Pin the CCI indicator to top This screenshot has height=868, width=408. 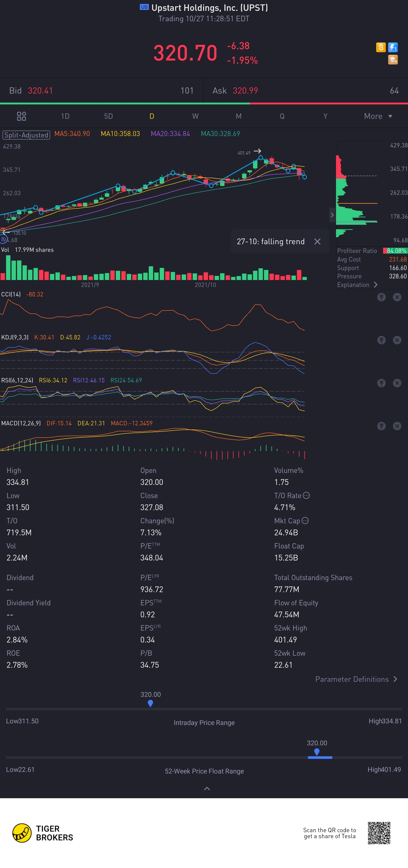[x=381, y=297]
